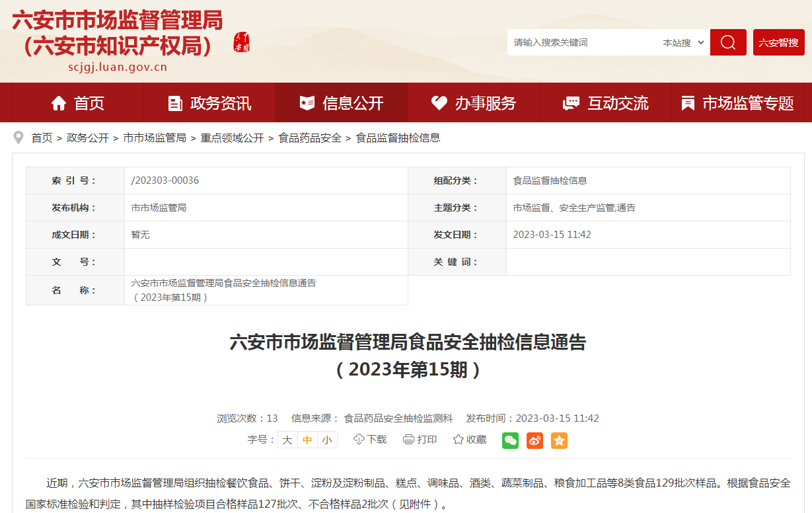Click the document icon beside 政务资讯
The width and height of the screenshot is (812, 513).
coord(175,103)
